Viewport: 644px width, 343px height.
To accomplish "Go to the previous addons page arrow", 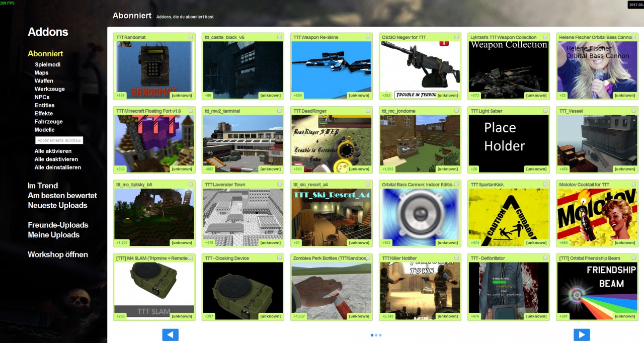I will 170,335.
